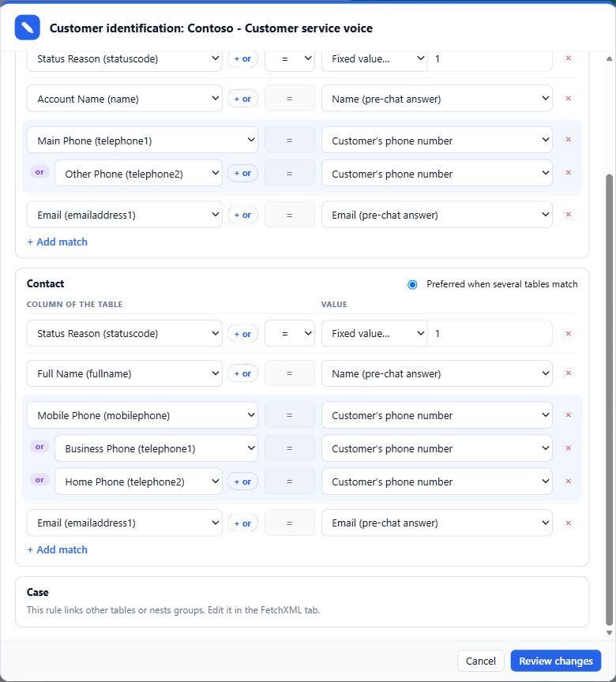This screenshot has width=616, height=682.
Task: Open the Business Phone (telephone1) column dropdown
Action: click(x=156, y=448)
